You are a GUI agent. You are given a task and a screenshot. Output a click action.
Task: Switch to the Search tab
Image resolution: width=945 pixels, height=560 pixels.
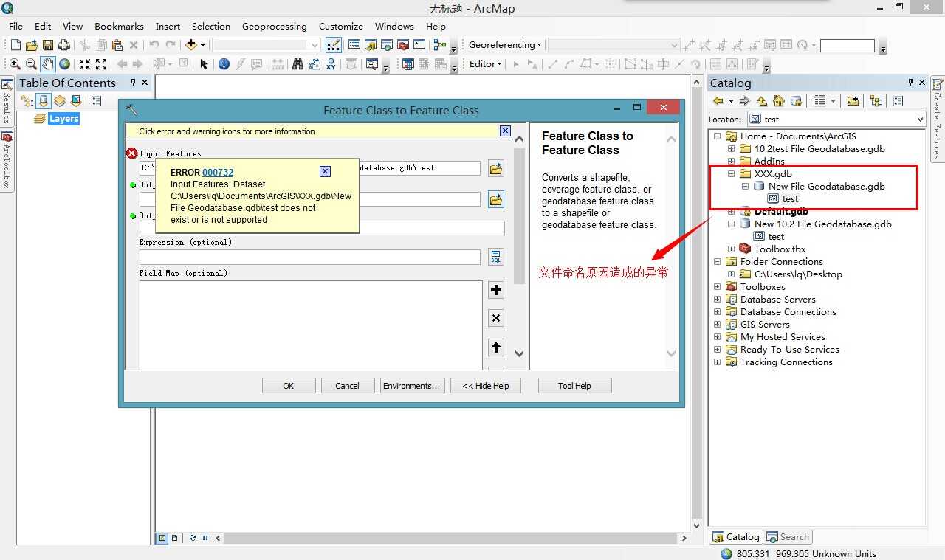pos(788,537)
